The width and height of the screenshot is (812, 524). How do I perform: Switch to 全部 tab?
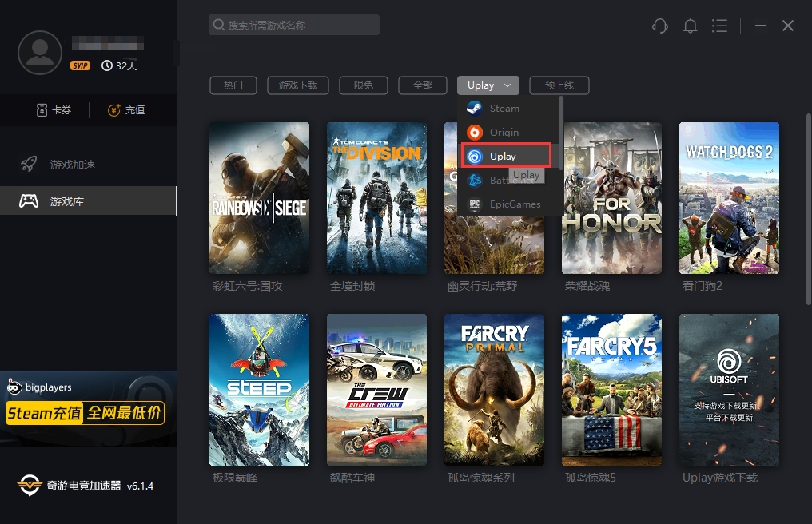[423, 85]
